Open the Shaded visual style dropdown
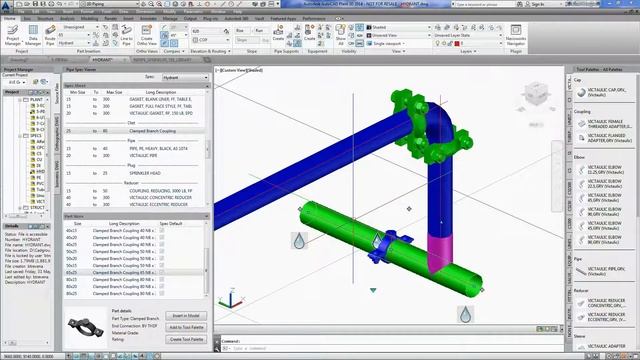 click(x=398, y=27)
